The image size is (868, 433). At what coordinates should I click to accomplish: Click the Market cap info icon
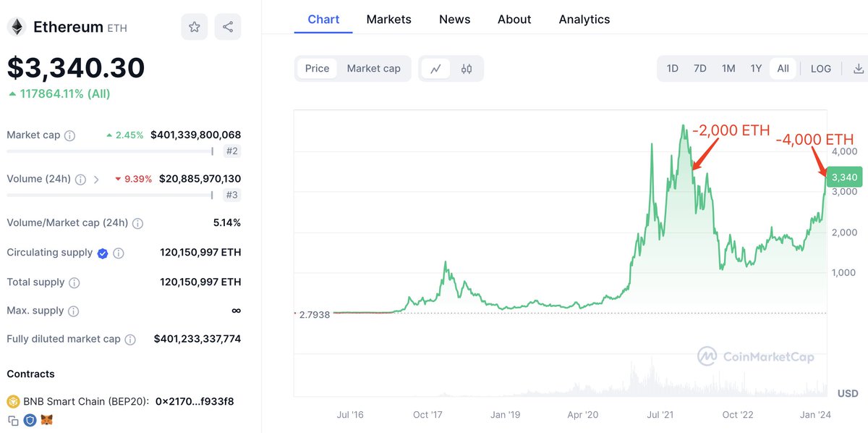[68, 135]
